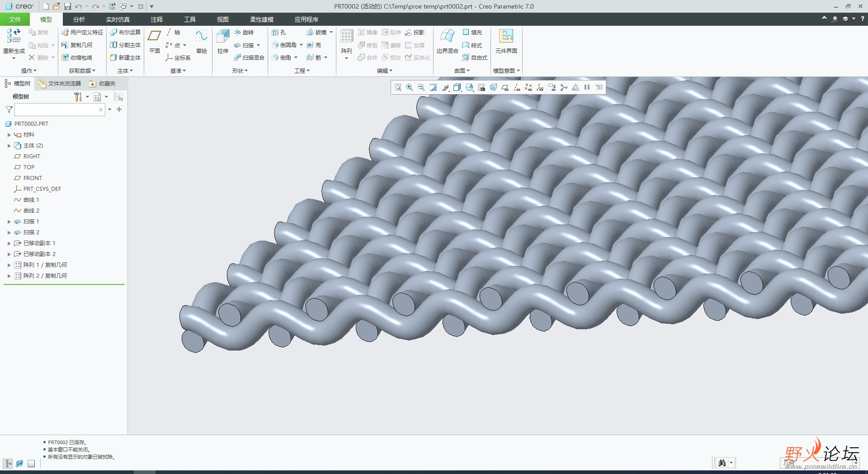Click Split Body (分割主体)

[x=125, y=45]
